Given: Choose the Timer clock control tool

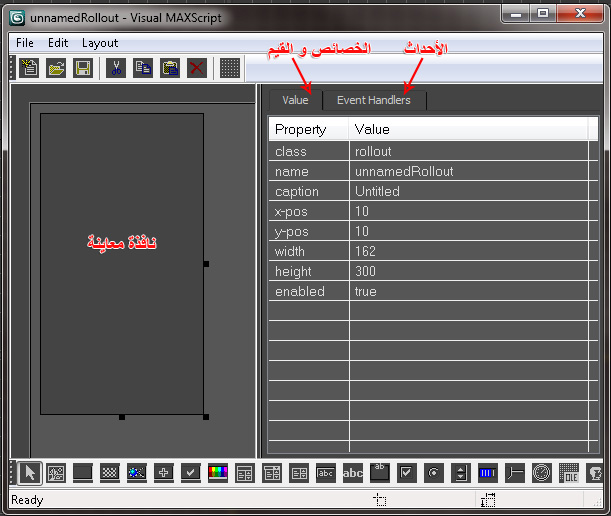Looking at the screenshot, I should 542,473.
